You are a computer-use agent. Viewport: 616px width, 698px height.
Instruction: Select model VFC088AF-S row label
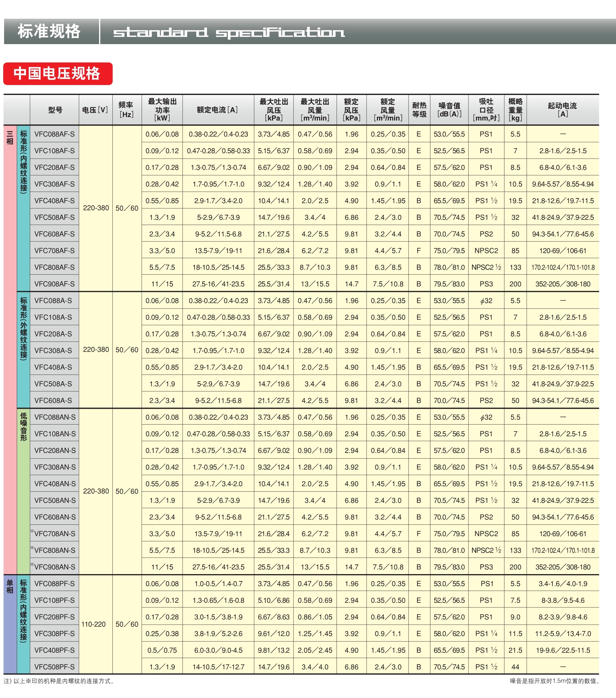point(54,134)
